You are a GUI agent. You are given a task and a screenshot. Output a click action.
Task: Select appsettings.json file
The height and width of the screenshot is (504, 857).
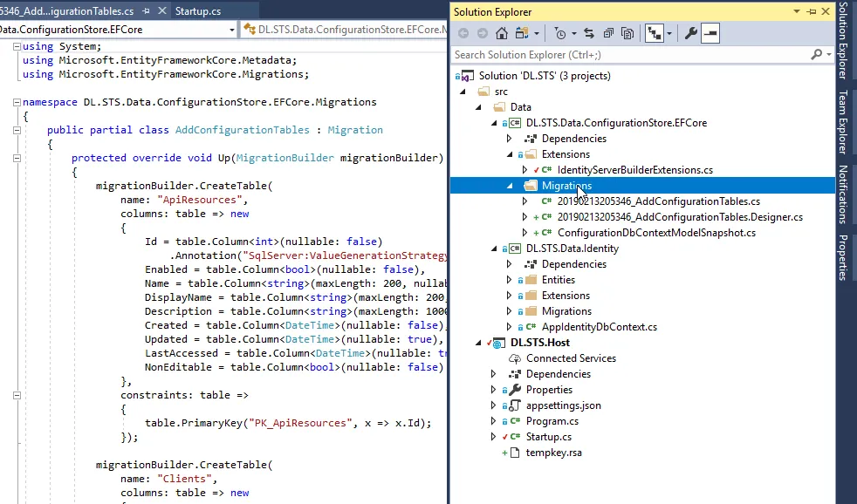(x=563, y=405)
